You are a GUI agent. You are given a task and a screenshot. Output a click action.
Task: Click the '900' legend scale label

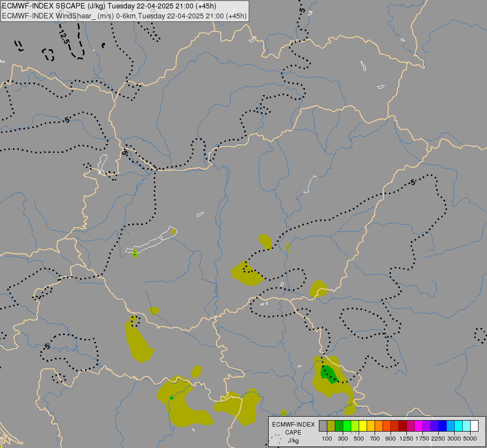(390, 439)
